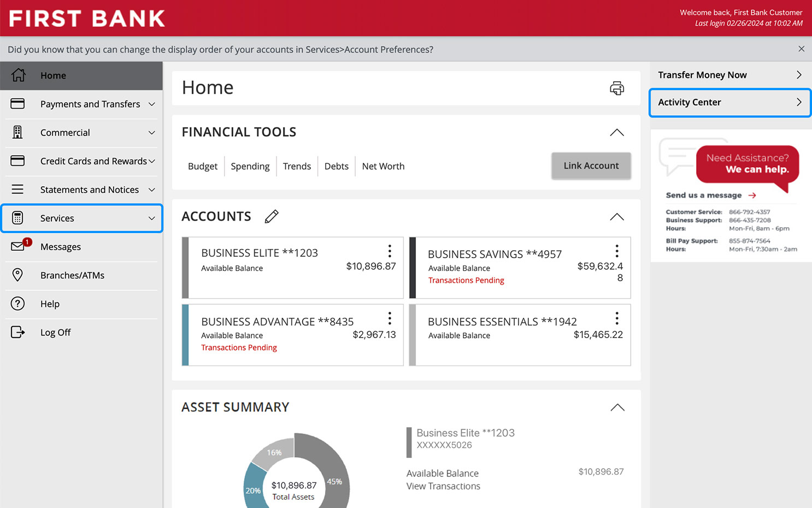Image resolution: width=812 pixels, height=508 pixels.
Task: Click Transactions Pending under Business Savings
Action: pyautogui.click(x=466, y=280)
